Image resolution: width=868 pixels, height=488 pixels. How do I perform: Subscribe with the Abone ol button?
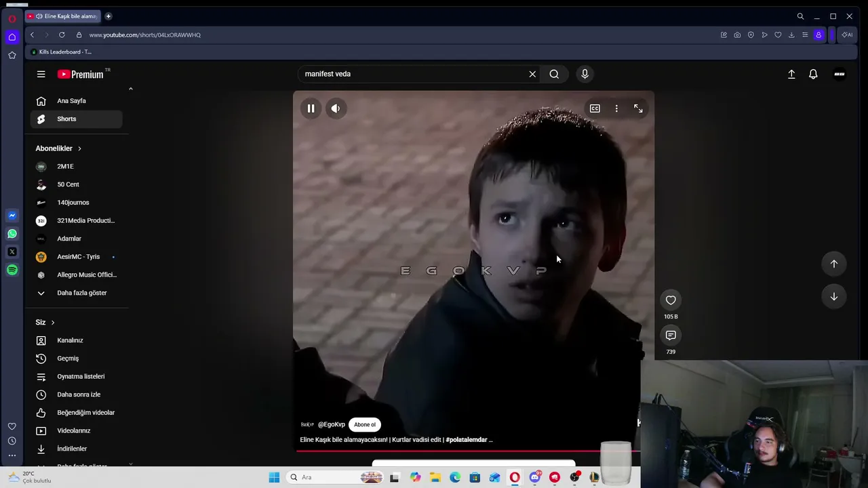(x=365, y=425)
